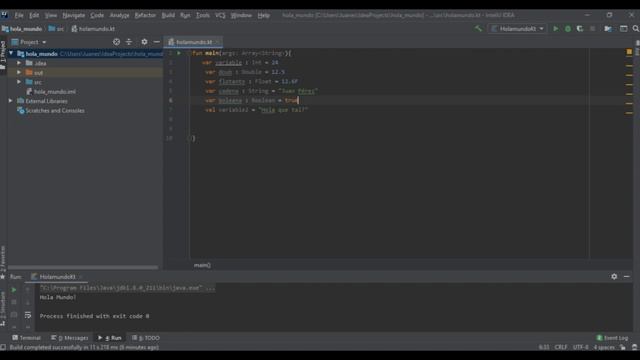Open the Tools menu
Screen dimensions: 640x360
(x=202, y=15)
